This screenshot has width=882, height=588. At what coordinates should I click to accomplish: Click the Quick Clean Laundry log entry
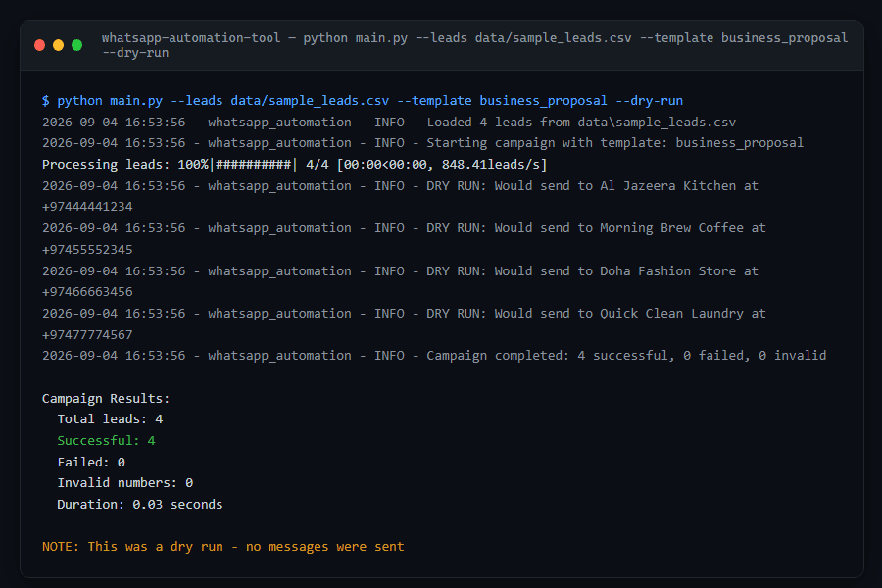[404, 323]
